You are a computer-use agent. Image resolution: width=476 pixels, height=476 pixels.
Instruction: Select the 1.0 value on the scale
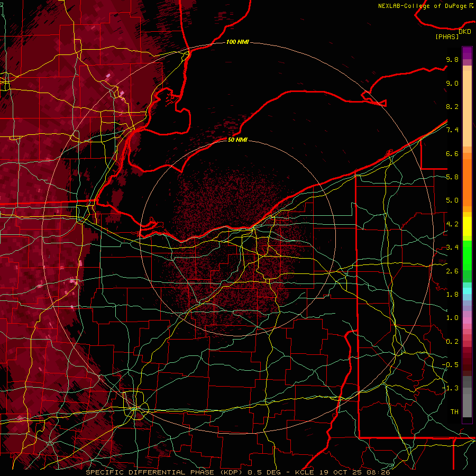(452, 318)
